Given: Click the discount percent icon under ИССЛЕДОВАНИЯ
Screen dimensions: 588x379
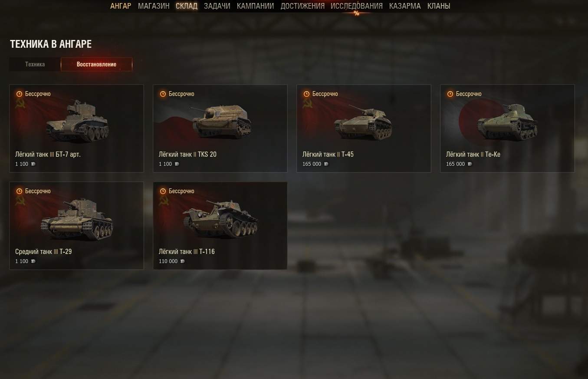Looking at the screenshot, I should [356, 13].
